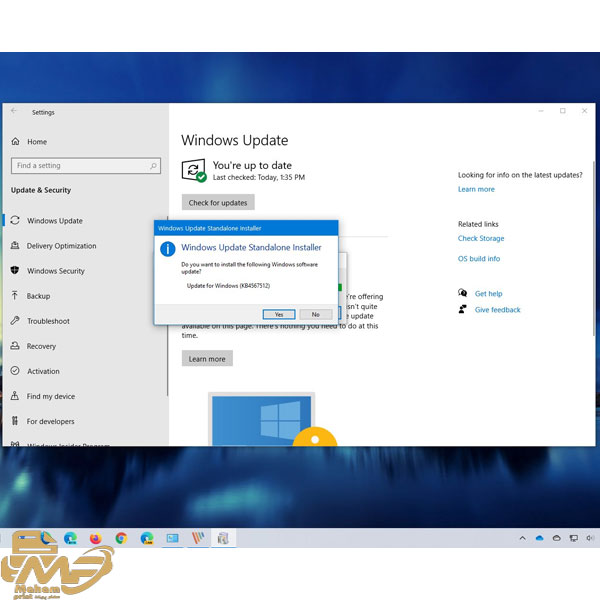Click the Give feedback link
The image size is (600, 600).
497,310
